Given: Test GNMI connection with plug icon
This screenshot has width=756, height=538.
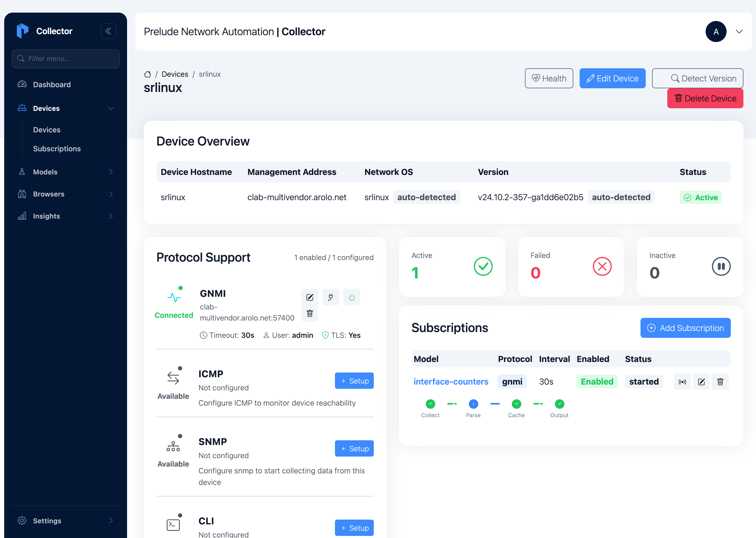Looking at the screenshot, I should [330, 297].
